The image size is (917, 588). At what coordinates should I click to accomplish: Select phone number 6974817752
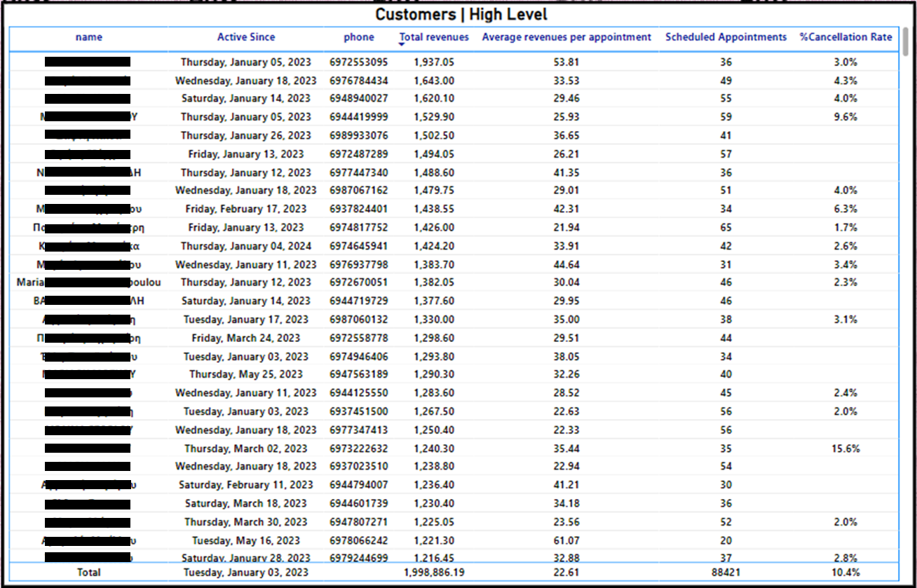click(x=358, y=228)
